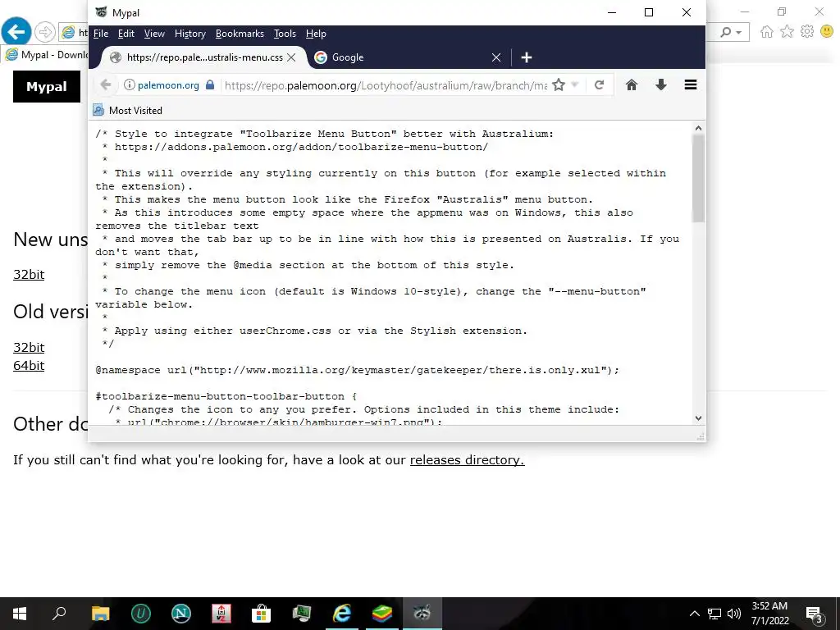Open new tab with plus button
Image resolution: width=840 pixels, height=630 pixels.
pyautogui.click(x=527, y=57)
